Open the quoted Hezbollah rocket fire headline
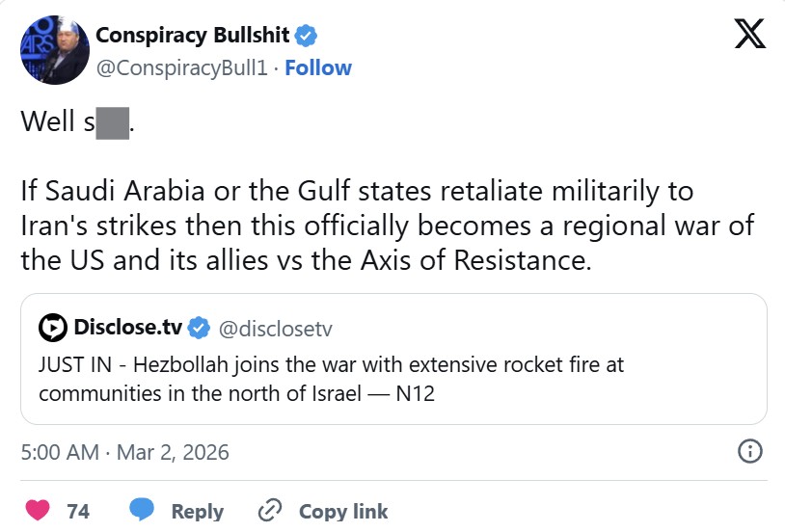 tap(338, 381)
